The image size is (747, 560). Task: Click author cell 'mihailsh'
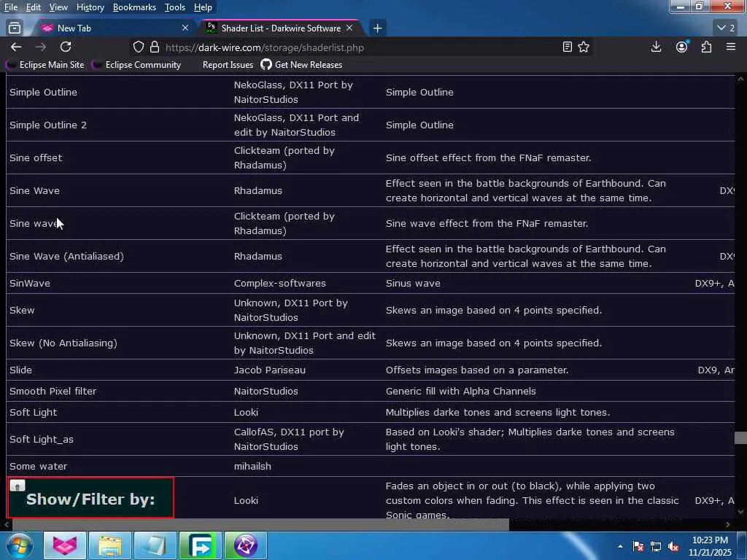click(x=252, y=467)
